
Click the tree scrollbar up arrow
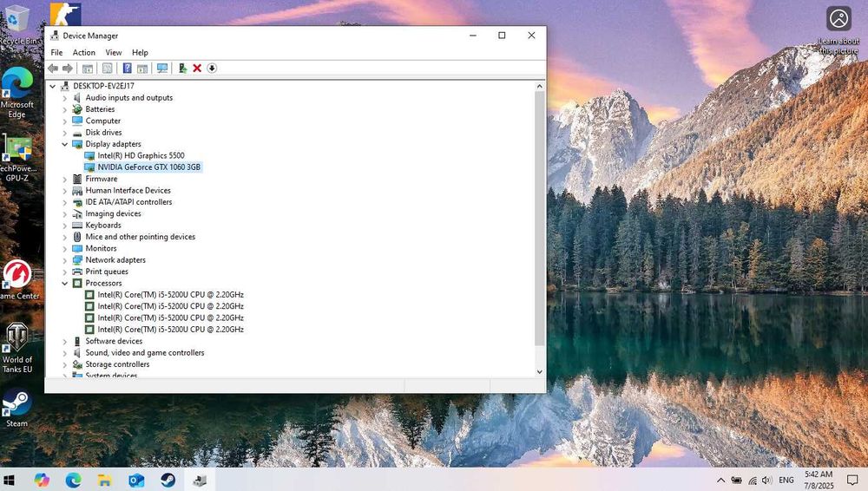540,87
